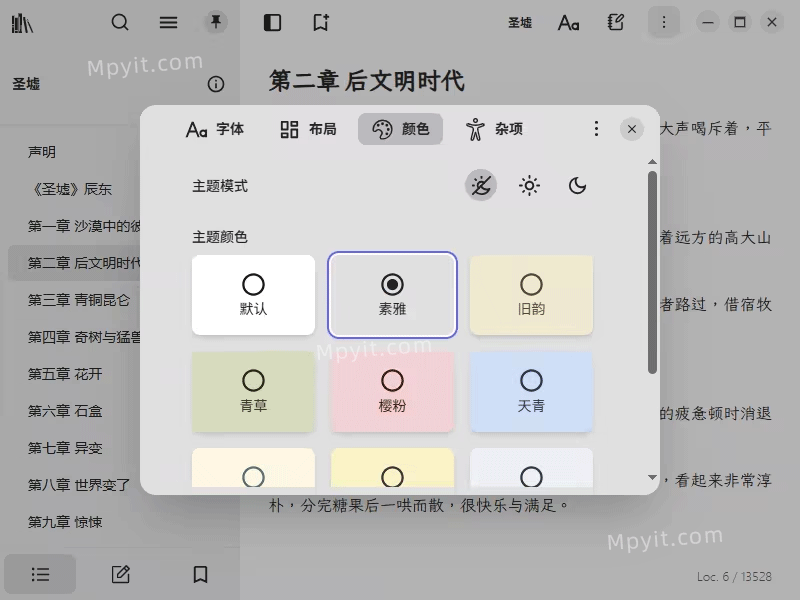Open the library bookshelf icon
This screenshot has width=800, height=600.
[x=22, y=23]
